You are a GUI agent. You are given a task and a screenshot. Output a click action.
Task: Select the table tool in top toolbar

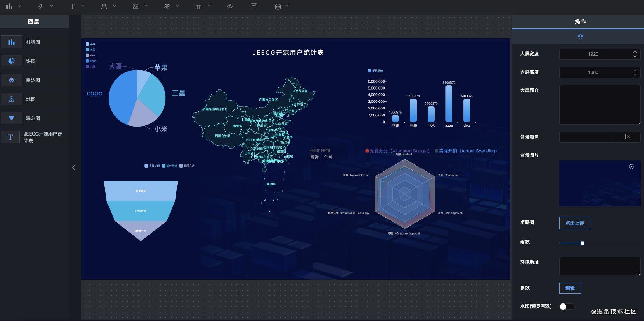coord(199,6)
